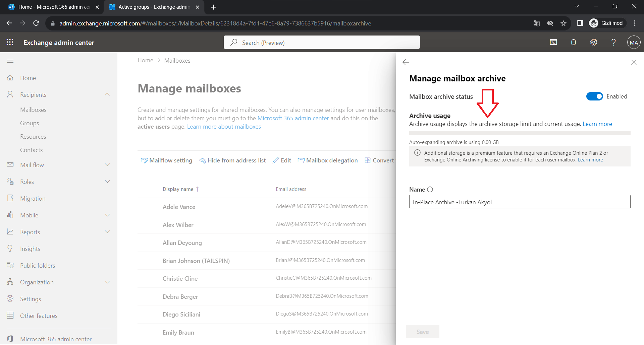
Task: Click Mailbox delegation toolbar button
Action: point(328,160)
